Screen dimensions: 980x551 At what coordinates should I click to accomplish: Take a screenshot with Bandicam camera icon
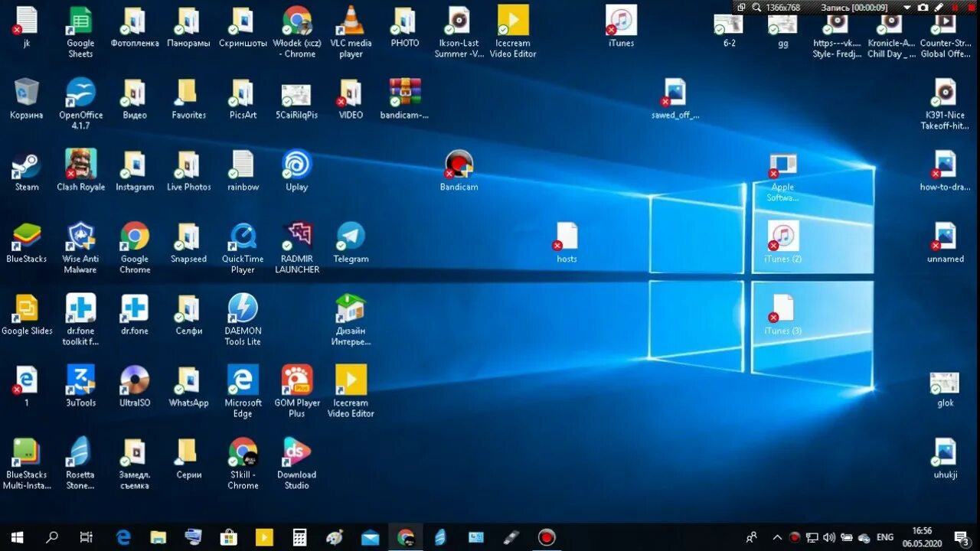point(923,8)
